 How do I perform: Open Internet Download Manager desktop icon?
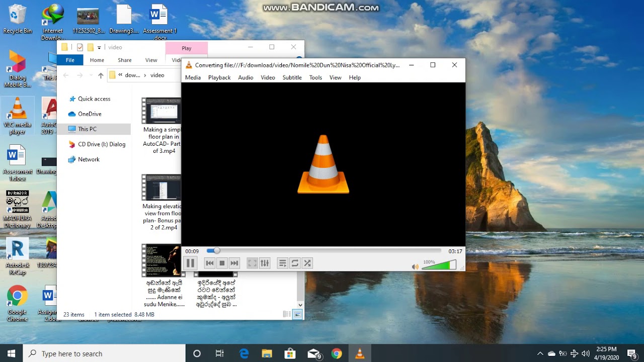53,22
